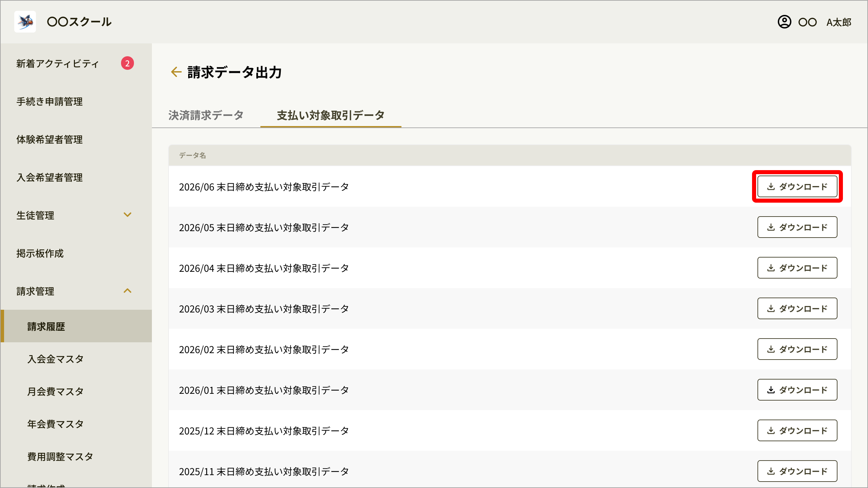Viewport: 868px width, 488px height.
Task: Click the 〇〇スクール title text
Action: coord(79,22)
